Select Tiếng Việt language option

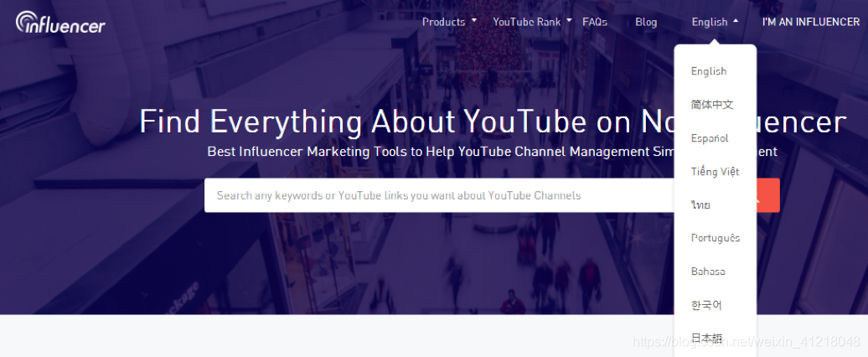[x=716, y=172]
